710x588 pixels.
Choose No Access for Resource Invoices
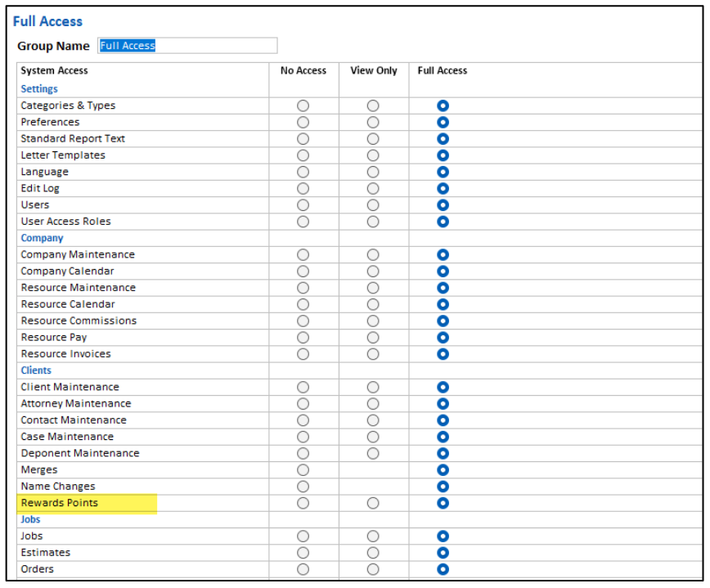point(303,354)
